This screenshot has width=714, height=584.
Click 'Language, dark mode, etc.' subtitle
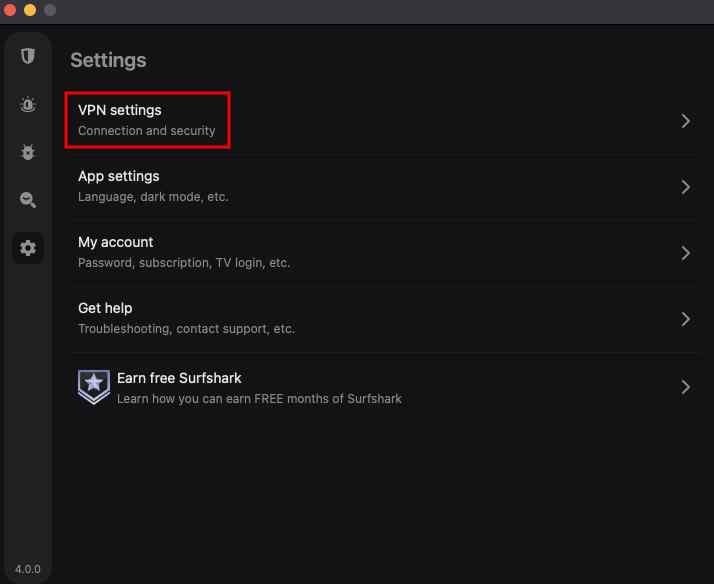pos(153,197)
